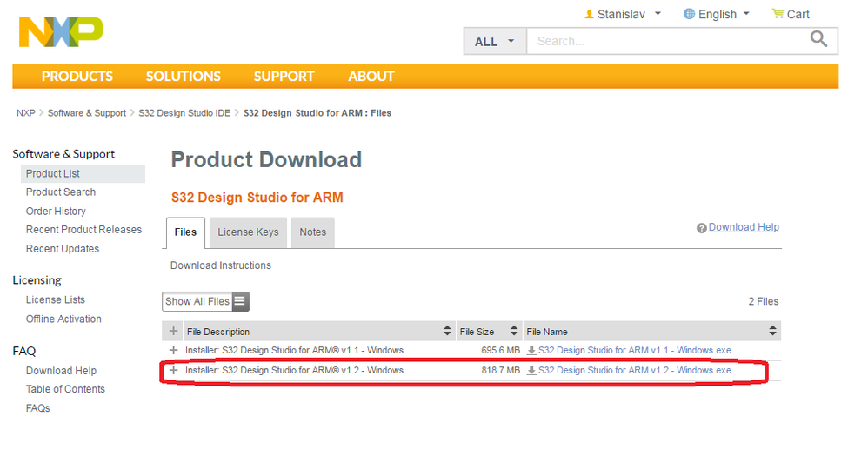The height and width of the screenshot is (457, 868).
Task: Open the Stanislav user account menu
Action: (x=623, y=14)
